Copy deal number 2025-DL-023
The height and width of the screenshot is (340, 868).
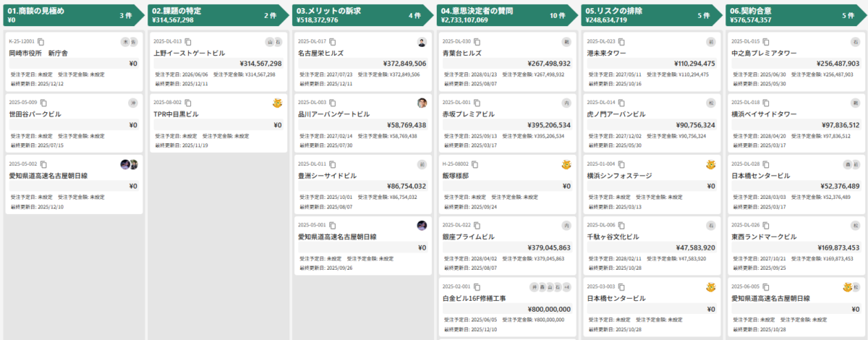tap(621, 42)
